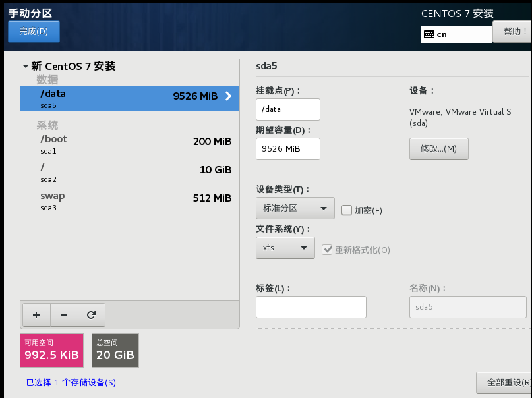Image resolution: width=532 pixels, height=398 pixels.
Task: Click the 200 MiB size text
Action: (212, 142)
